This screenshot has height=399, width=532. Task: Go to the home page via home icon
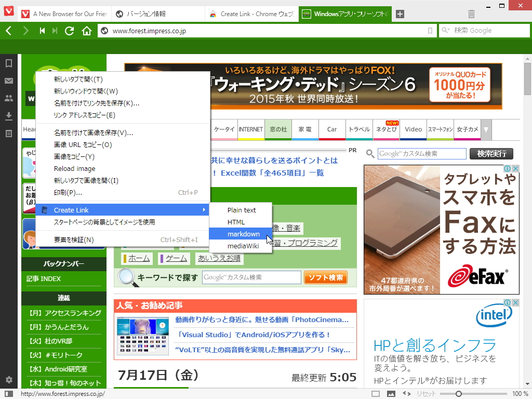click(86, 30)
